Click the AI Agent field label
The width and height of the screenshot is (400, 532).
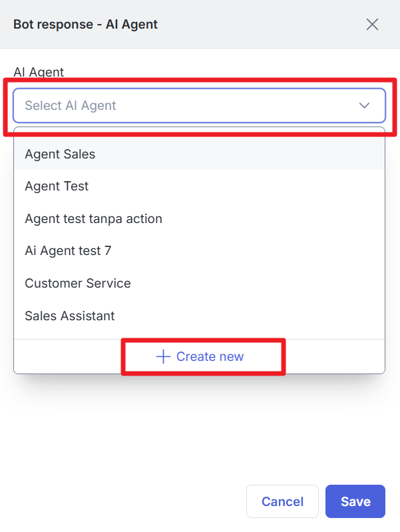pyautogui.click(x=39, y=72)
